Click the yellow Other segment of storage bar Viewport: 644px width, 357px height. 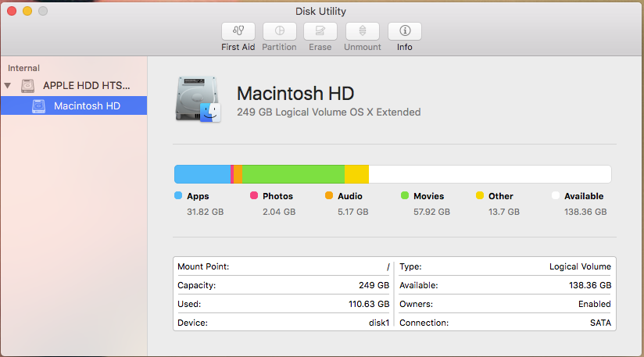(356, 174)
